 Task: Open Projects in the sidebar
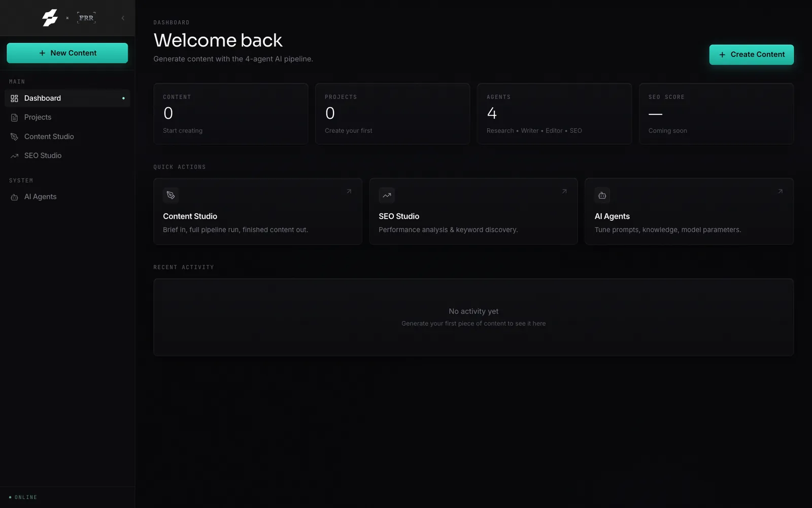pyautogui.click(x=67, y=117)
